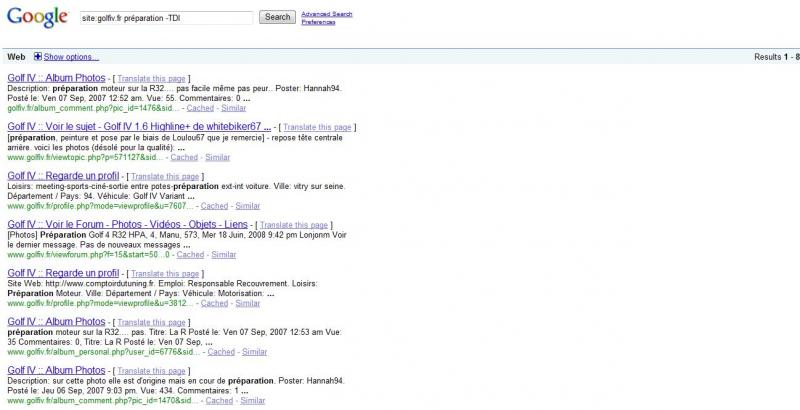Select the Web tab label
The image size is (800, 410).
click(16, 57)
